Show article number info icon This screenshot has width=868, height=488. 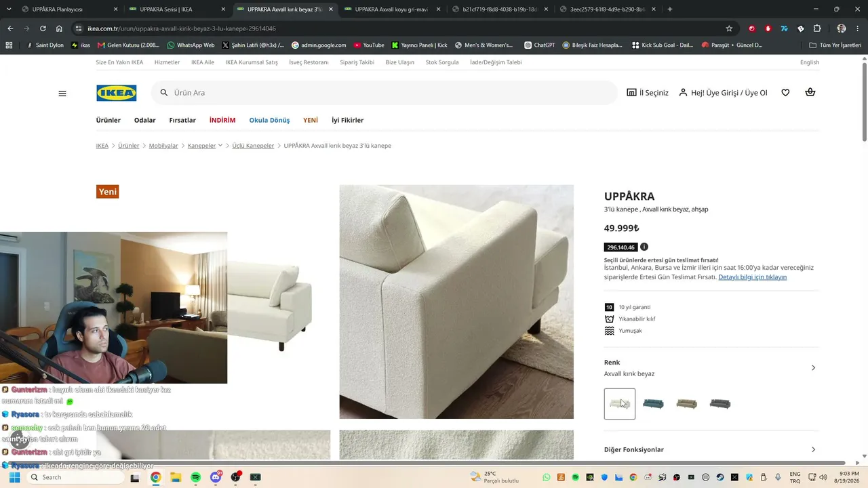click(x=644, y=247)
